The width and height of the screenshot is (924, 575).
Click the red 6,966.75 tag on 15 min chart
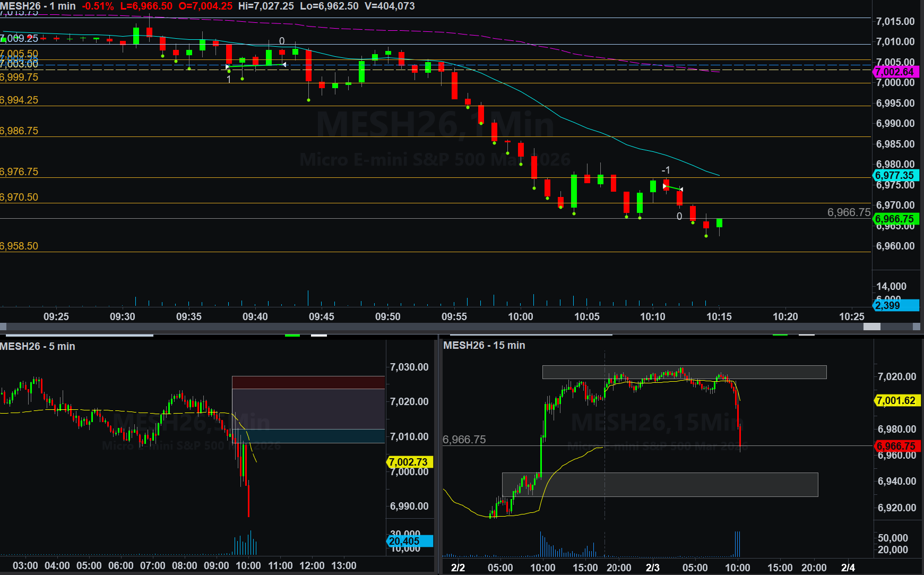896,446
